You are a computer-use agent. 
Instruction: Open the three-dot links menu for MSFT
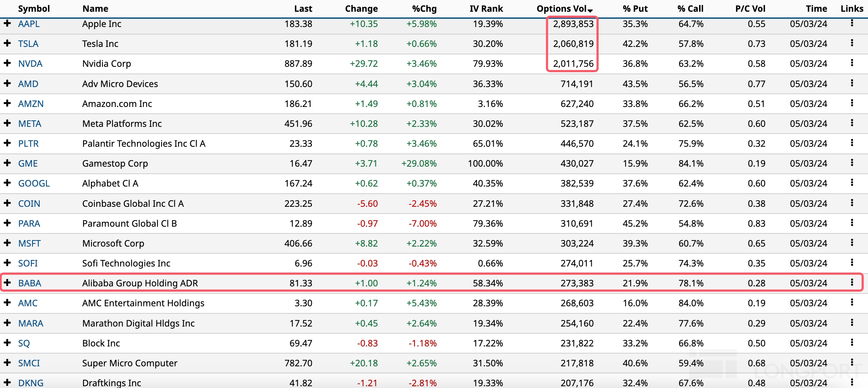pyautogui.click(x=852, y=243)
